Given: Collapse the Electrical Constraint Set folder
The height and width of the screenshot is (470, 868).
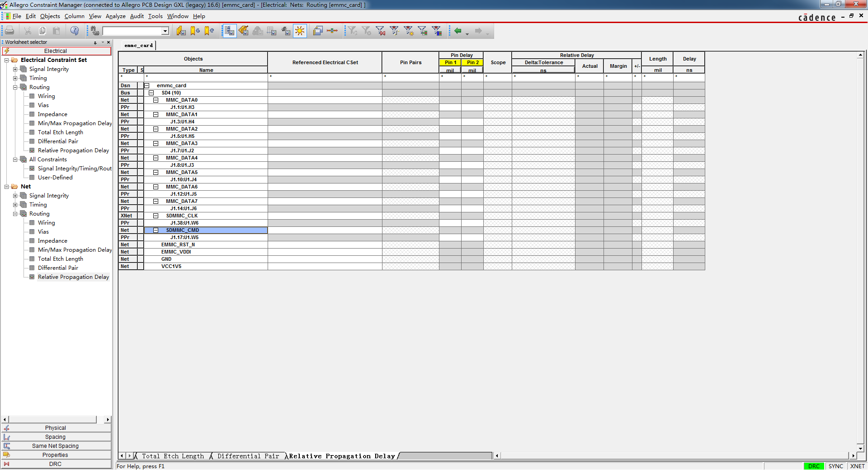Looking at the screenshot, I should tap(7, 60).
